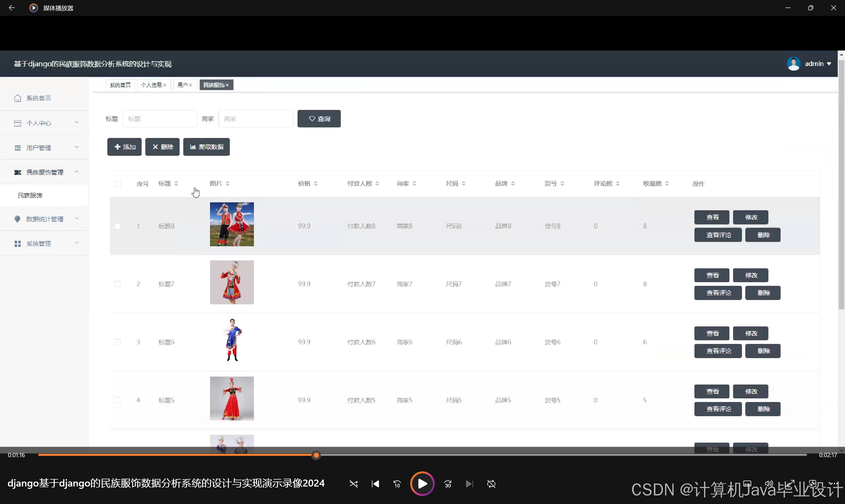
Task: Expand the 用户管理 menu chevron
Action: [x=77, y=147]
